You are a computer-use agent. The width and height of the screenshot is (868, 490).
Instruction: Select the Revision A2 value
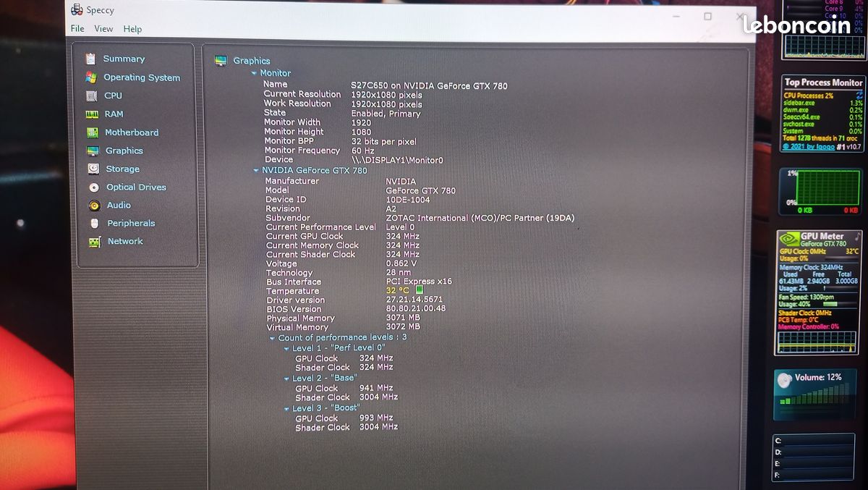point(391,208)
